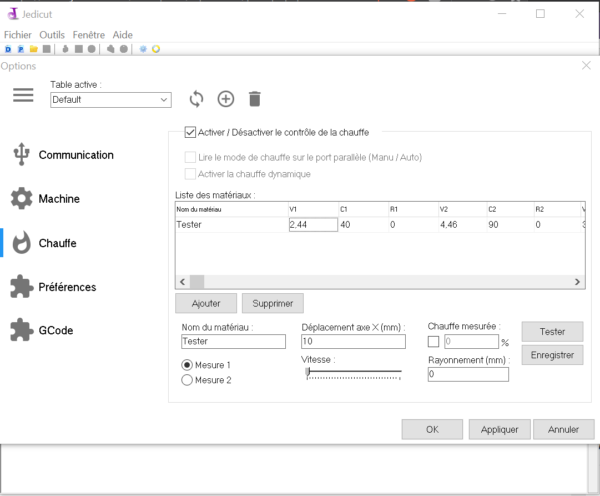The height and width of the screenshot is (496, 600).
Task: Click the grey flame heat toolbar icon
Action: coord(65,49)
